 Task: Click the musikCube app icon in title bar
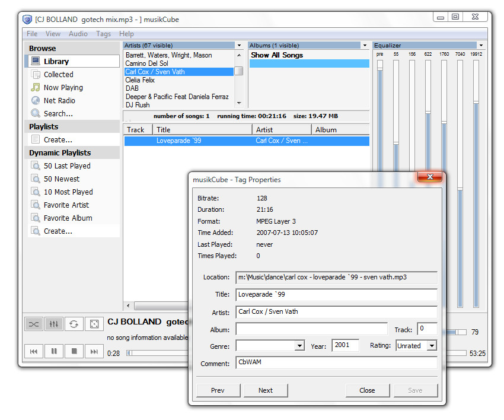pyautogui.click(x=27, y=20)
